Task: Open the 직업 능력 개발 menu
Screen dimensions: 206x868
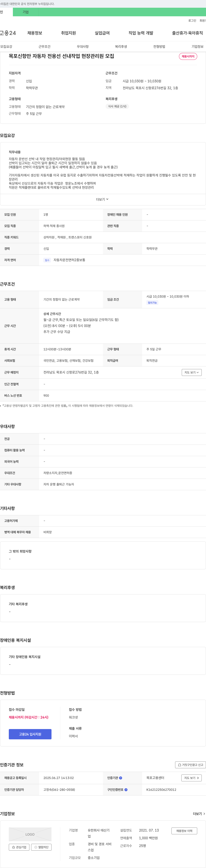Action: coord(141,33)
